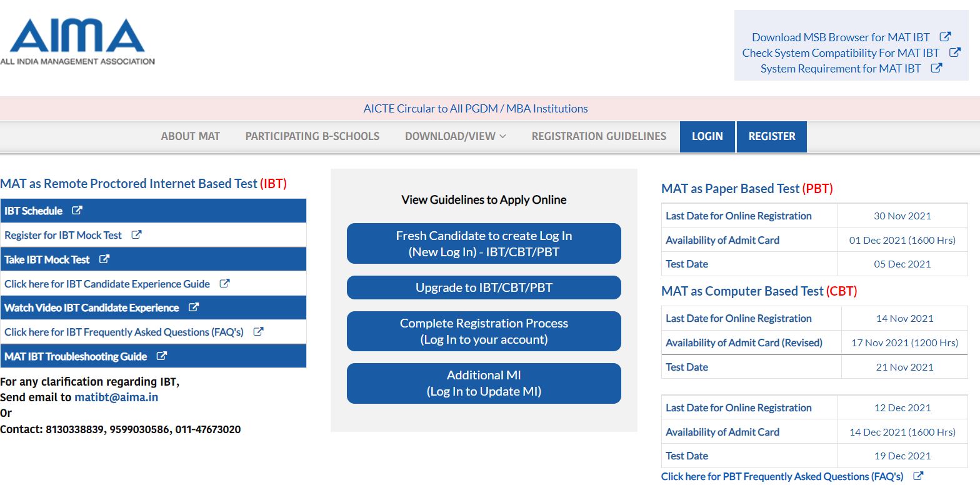Open PARTICIPATING B-SCHOOLS menu item
The width and height of the screenshot is (980, 485).
click(312, 136)
